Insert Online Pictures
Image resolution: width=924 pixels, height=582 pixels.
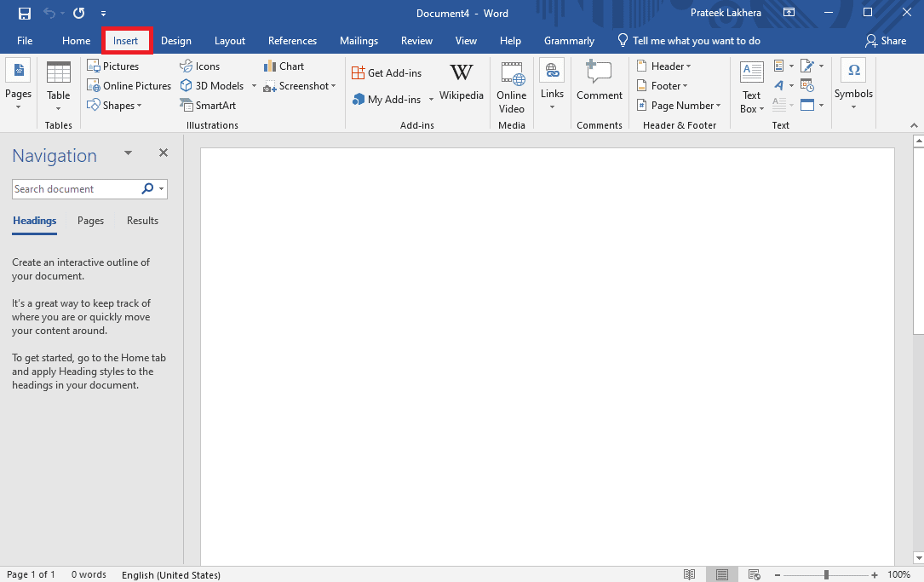pos(129,85)
